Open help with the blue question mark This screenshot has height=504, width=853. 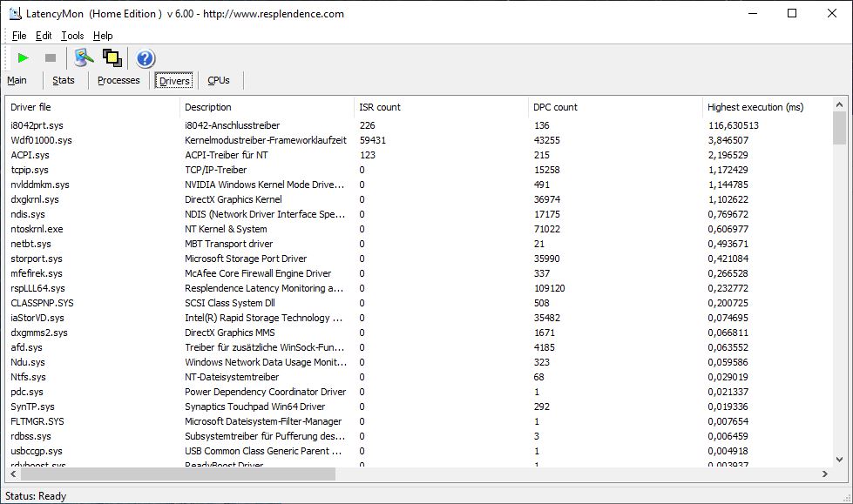coord(146,58)
